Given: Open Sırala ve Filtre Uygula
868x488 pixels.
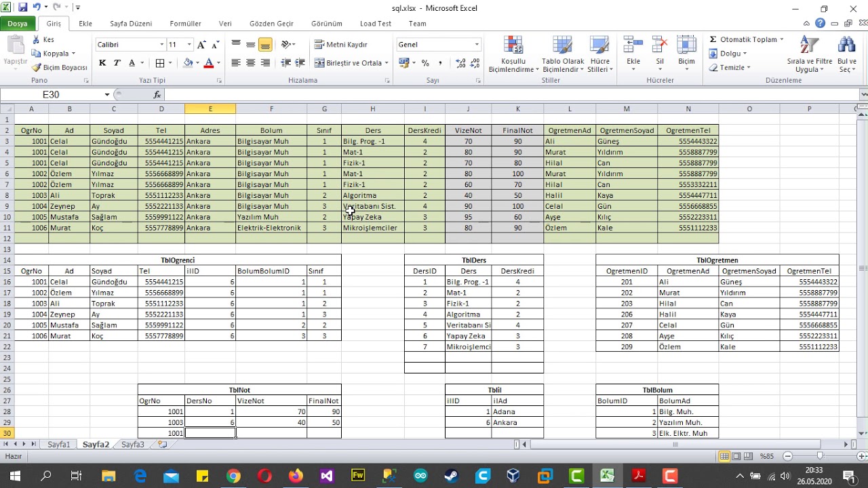Looking at the screenshot, I should (809, 54).
